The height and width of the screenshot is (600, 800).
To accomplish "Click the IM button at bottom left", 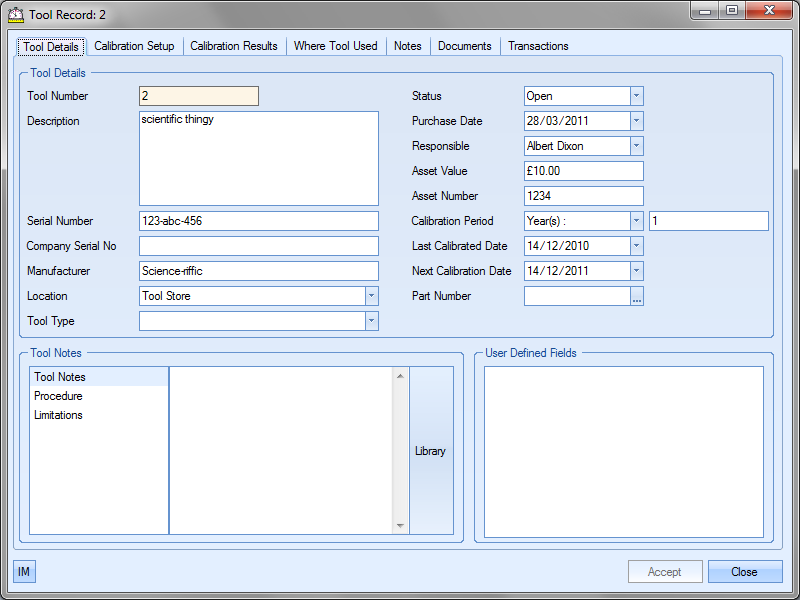I will click(24, 572).
